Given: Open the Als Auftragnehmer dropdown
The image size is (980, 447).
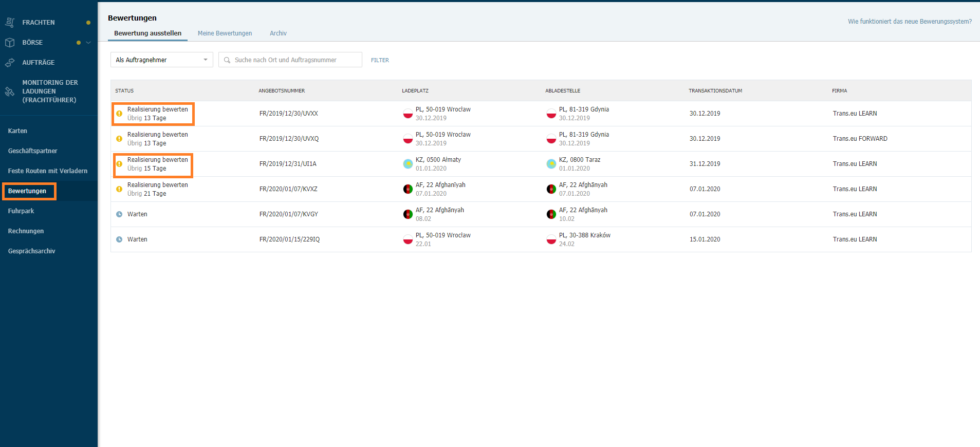Looking at the screenshot, I should (x=162, y=60).
